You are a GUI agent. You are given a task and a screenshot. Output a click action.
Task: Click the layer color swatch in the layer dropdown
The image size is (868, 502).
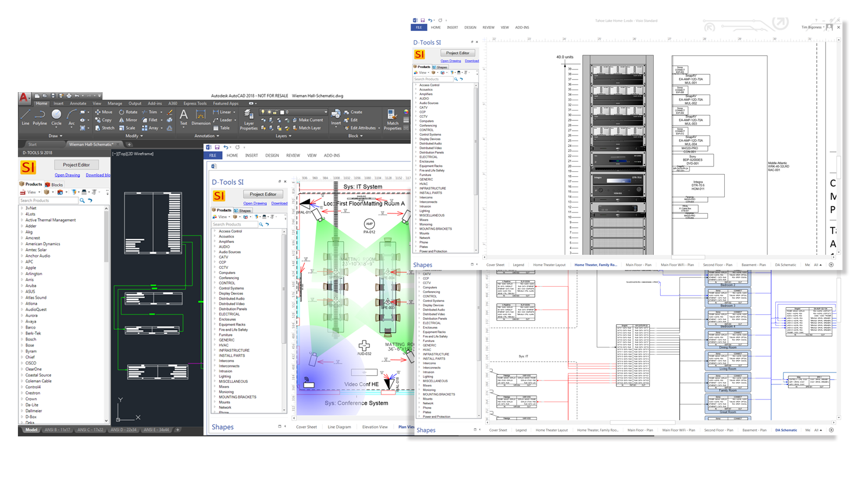(x=282, y=112)
